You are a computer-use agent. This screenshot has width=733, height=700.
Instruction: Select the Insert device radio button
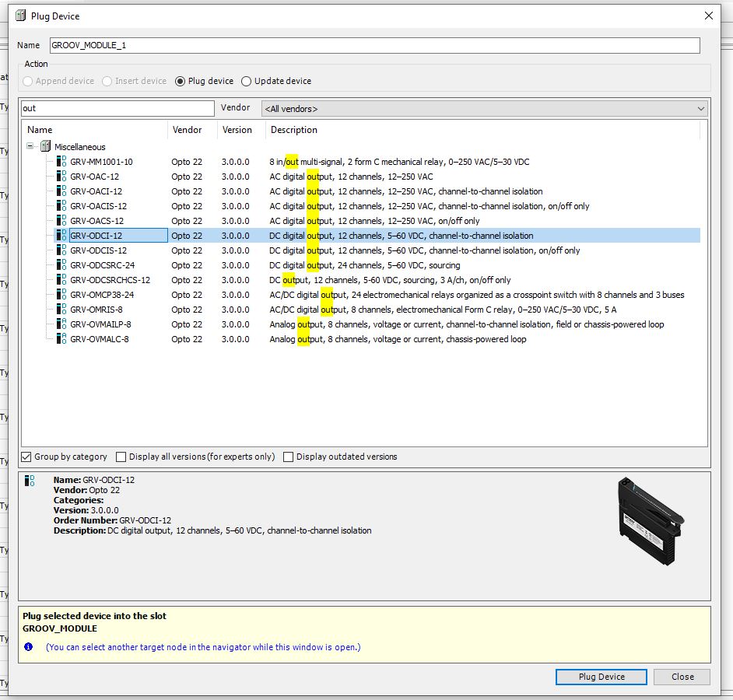[107, 81]
